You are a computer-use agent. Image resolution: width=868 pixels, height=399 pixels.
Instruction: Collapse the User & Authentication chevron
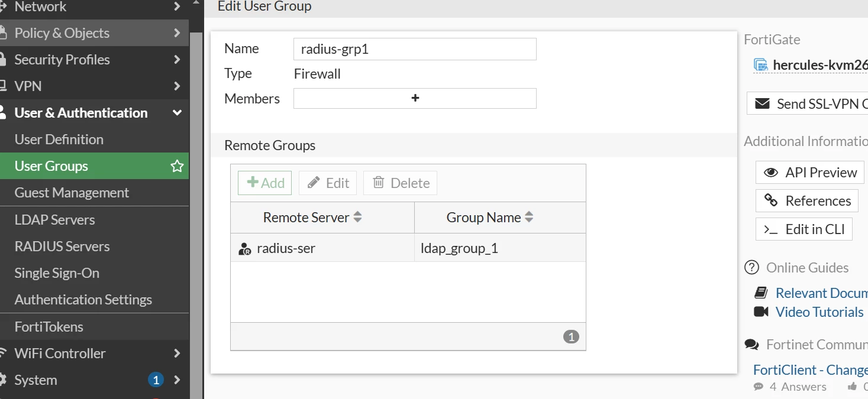177,113
